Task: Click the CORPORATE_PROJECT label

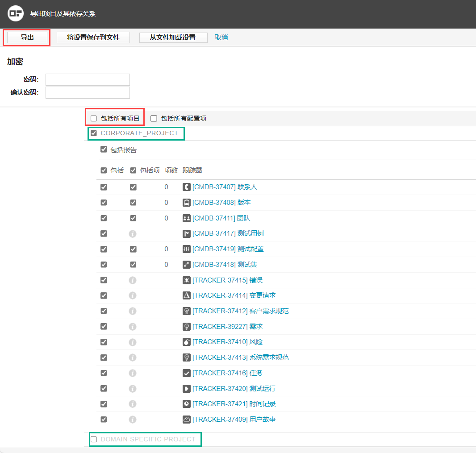Action: pyautogui.click(x=139, y=133)
